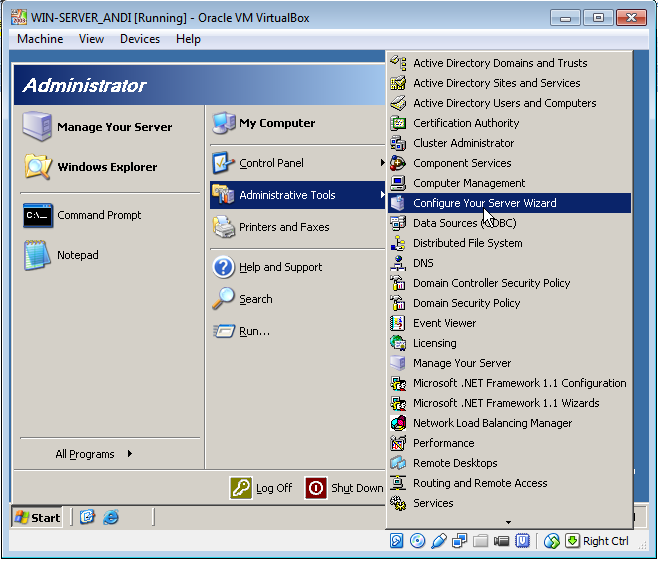The width and height of the screenshot is (658, 561).
Task: Open Data Sources (ODBC)
Action: [x=509, y=223]
